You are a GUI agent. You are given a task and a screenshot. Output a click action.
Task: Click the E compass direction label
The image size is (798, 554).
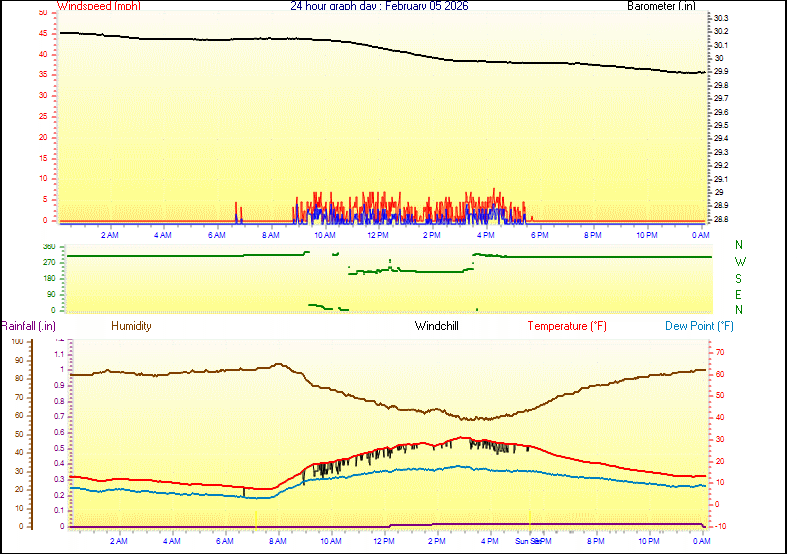tap(739, 294)
